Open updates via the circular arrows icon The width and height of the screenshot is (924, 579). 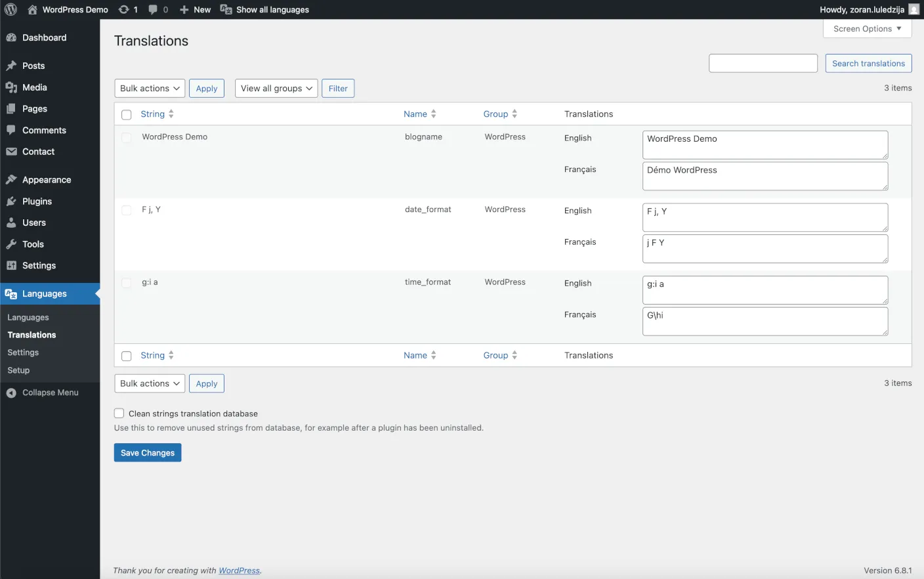tap(123, 10)
